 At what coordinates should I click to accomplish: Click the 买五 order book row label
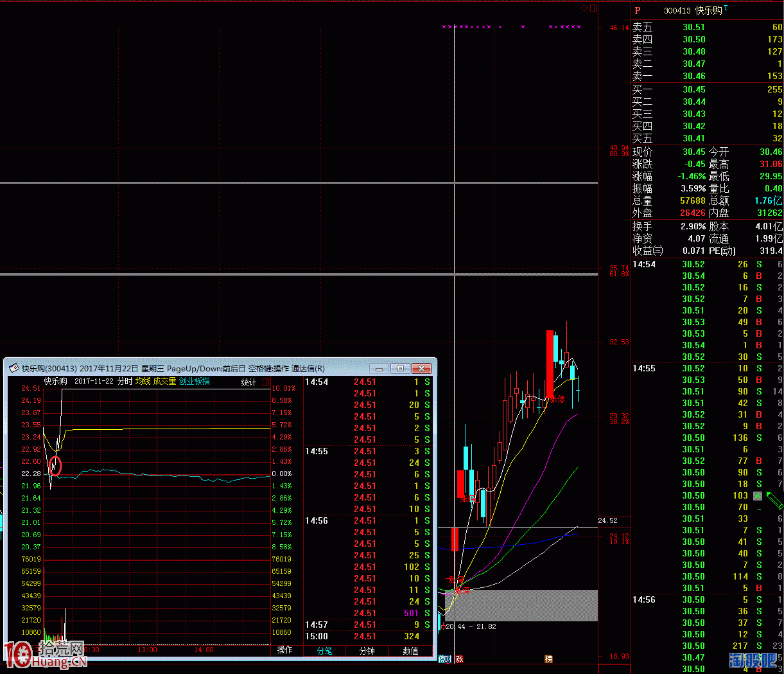642,138
